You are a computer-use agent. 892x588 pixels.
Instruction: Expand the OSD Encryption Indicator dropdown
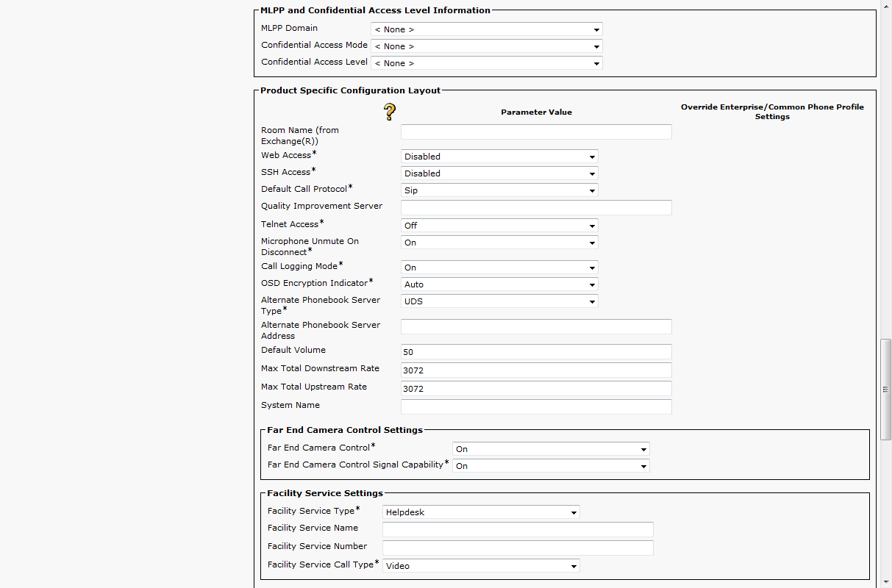coord(499,284)
